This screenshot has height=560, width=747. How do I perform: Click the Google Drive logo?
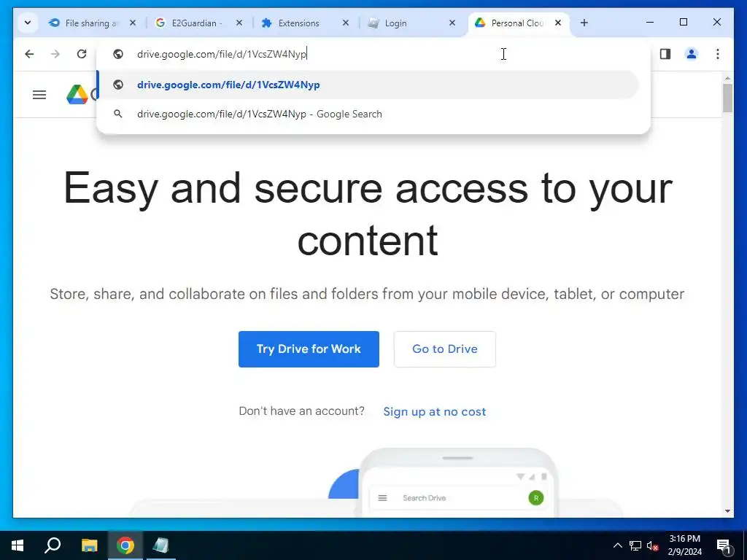(x=77, y=95)
